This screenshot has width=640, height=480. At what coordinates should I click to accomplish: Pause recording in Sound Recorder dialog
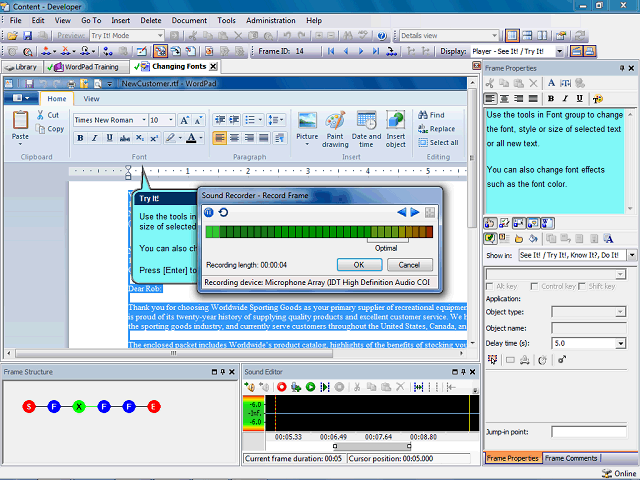coord(209,212)
